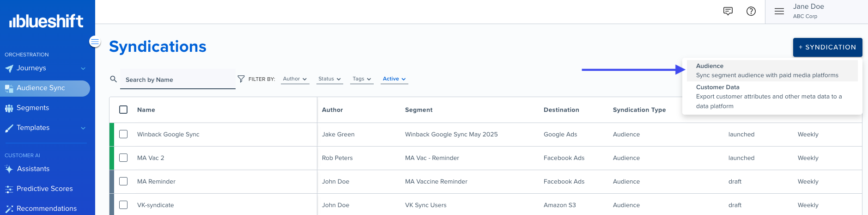Open the Tags filter dropdown
868x215 pixels.
click(x=362, y=79)
